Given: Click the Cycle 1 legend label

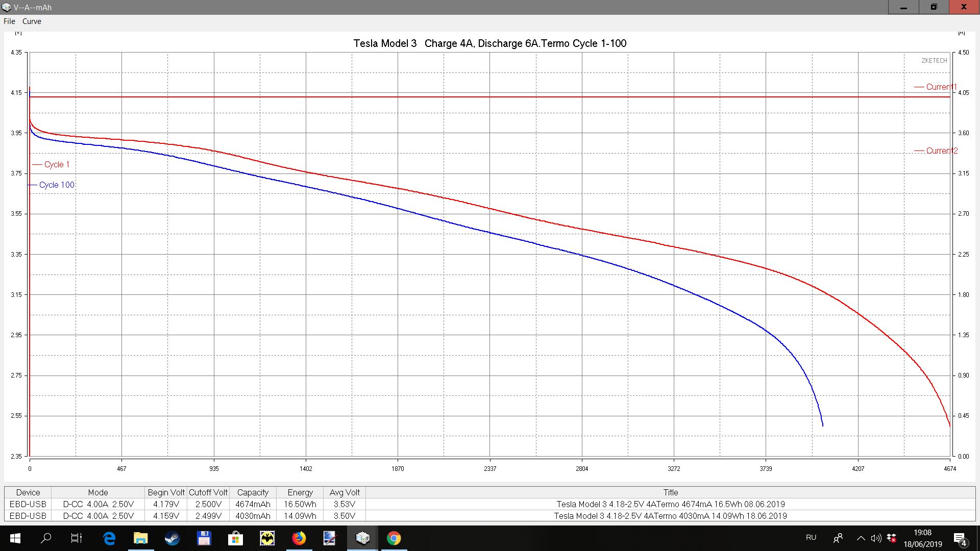Looking at the screenshot, I should point(56,164).
